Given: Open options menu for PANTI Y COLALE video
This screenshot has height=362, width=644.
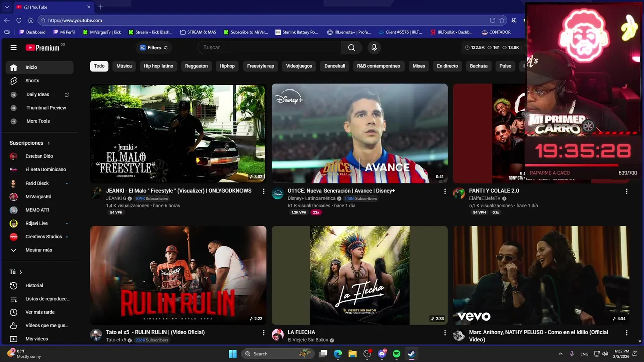Looking at the screenshot, I should point(626,191).
